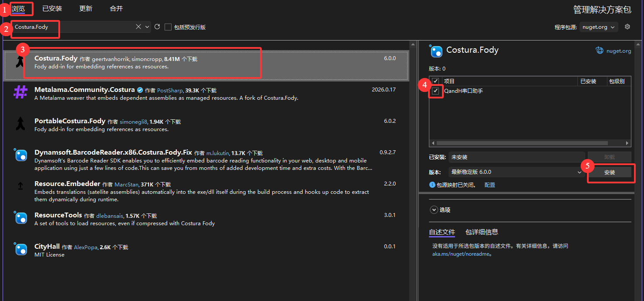Open package source nuget.org dropdown
The height and width of the screenshot is (301, 644).
point(599,27)
